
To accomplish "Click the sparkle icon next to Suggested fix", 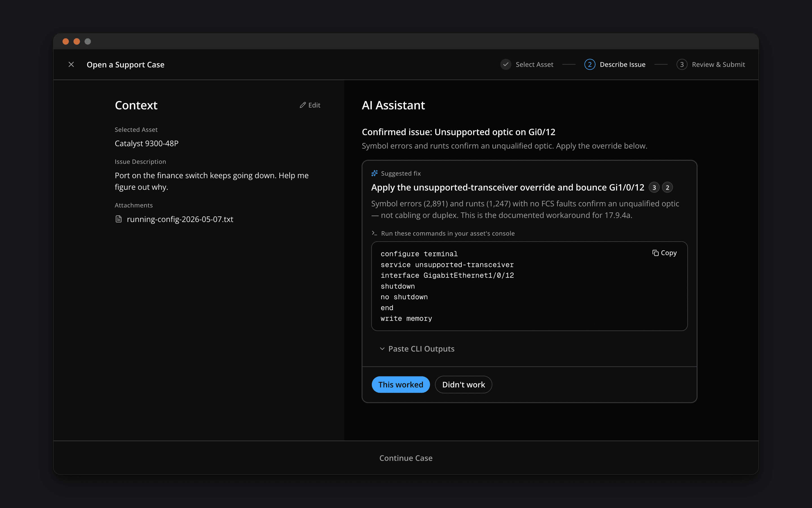I will pos(374,173).
